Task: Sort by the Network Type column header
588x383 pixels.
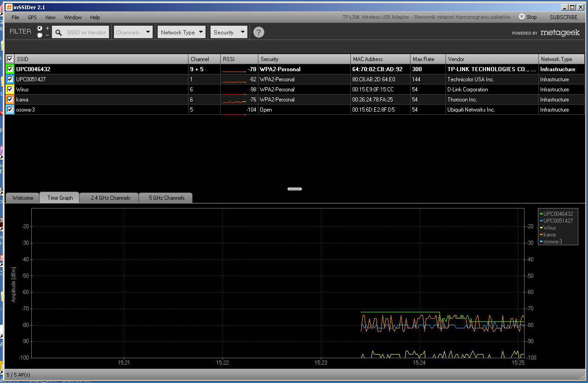Action: (561, 59)
